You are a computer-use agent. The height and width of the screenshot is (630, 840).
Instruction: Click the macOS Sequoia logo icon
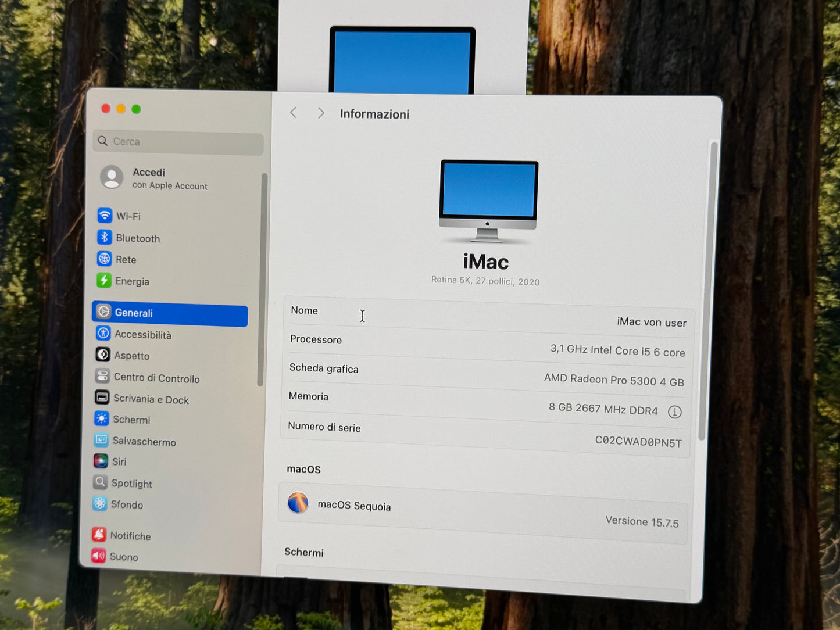pos(298,503)
